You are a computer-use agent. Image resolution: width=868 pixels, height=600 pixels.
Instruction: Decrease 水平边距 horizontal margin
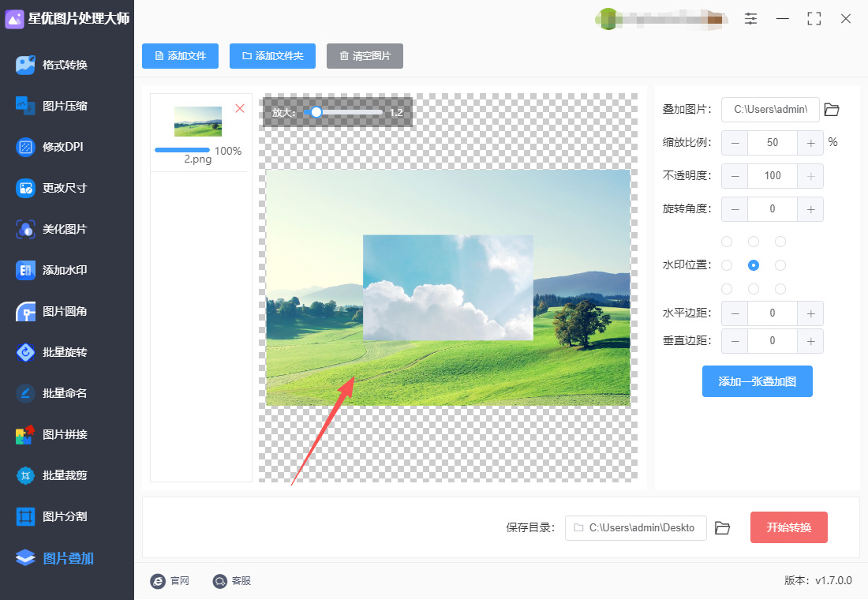tap(735, 313)
